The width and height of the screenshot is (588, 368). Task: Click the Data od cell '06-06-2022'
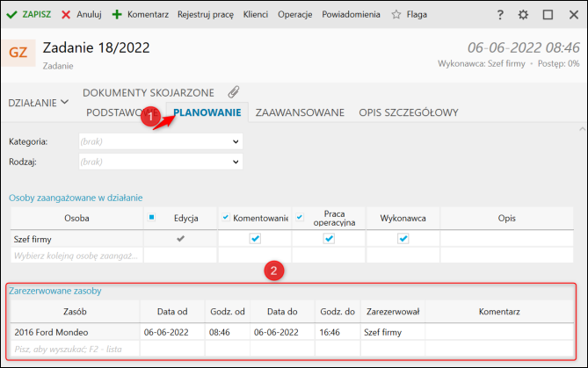[171, 332]
